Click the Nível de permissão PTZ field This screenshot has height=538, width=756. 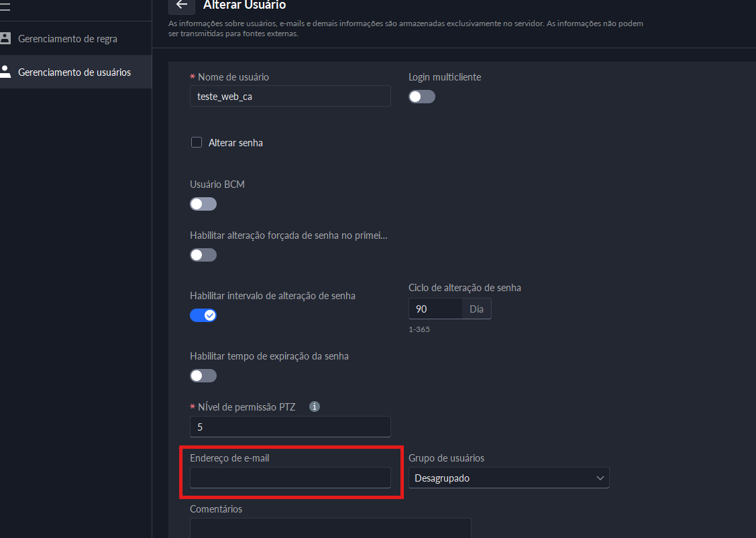click(x=290, y=427)
